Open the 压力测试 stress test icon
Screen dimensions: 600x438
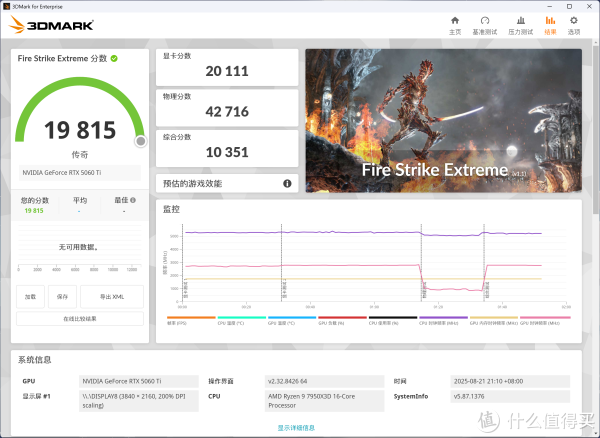(x=518, y=24)
